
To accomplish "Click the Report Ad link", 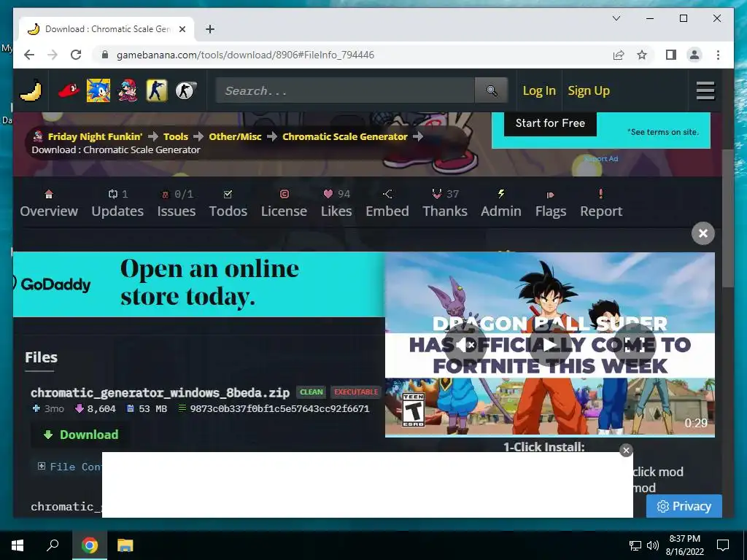I will tap(601, 159).
